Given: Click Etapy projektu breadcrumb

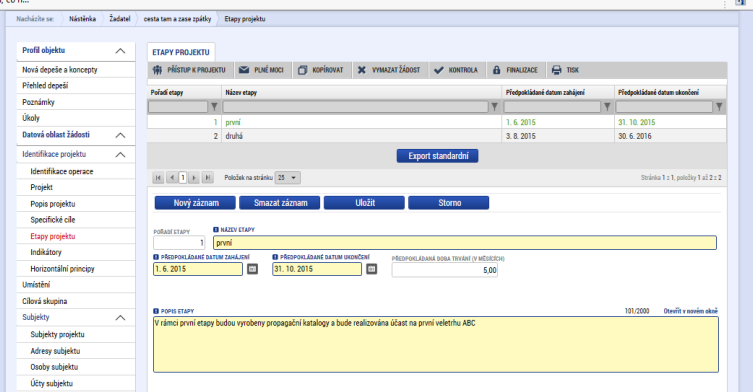Looking at the screenshot, I should [x=245, y=19].
